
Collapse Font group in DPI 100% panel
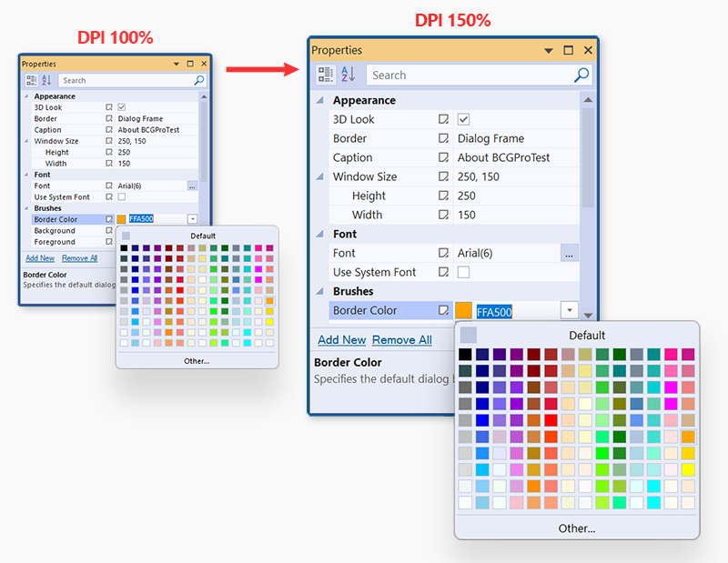[26, 175]
